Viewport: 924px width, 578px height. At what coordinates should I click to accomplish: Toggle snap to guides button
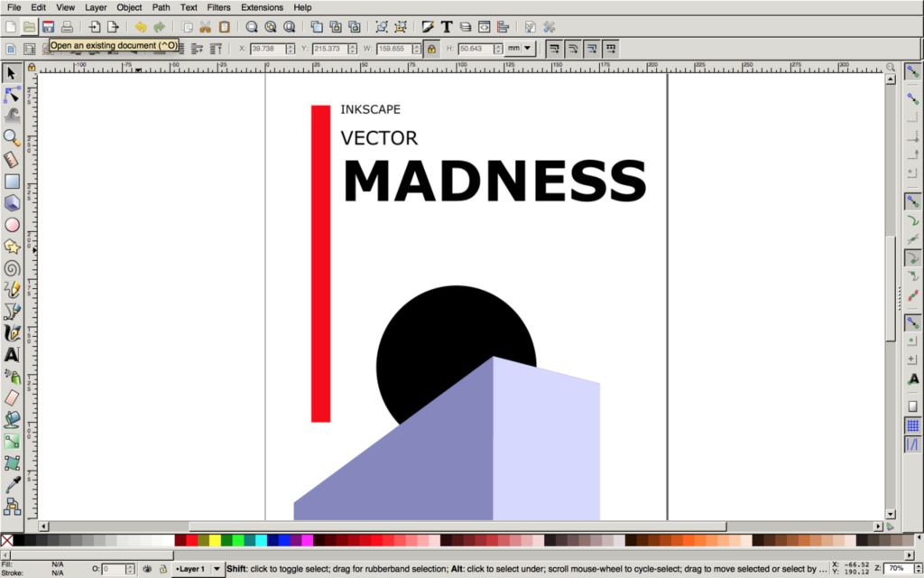coord(912,444)
